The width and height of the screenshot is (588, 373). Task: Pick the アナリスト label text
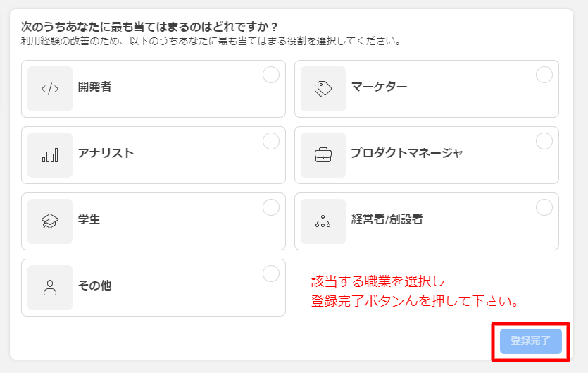(106, 153)
